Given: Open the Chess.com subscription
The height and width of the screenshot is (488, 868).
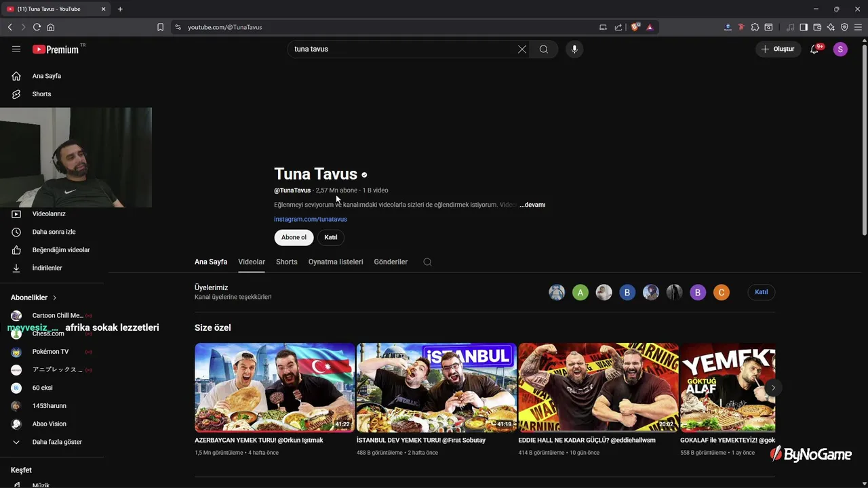Looking at the screenshot, I should (x=48, y=333).
